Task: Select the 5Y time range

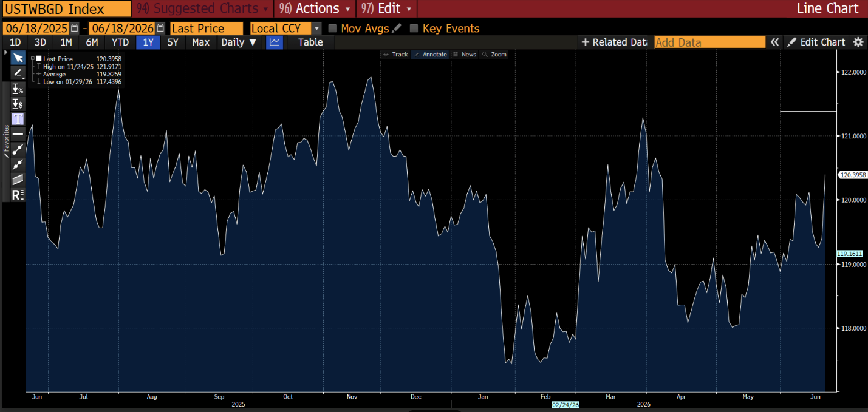Action: [x=173, y=42]
